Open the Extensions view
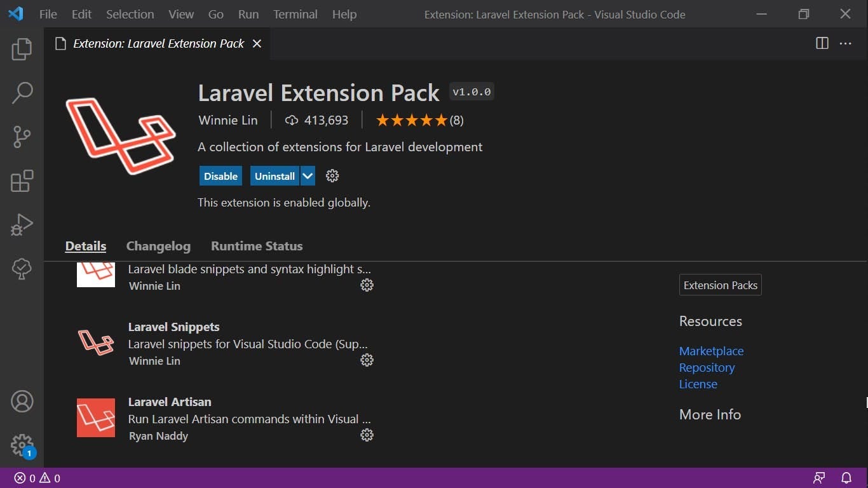The image size is (868, 488). pyautogui.click(x=22, y=181)
